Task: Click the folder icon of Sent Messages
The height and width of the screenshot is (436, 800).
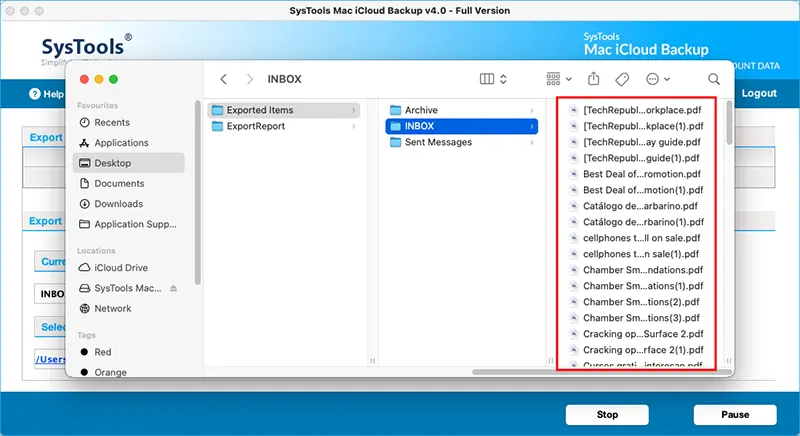Action: (x=395, y=142)
